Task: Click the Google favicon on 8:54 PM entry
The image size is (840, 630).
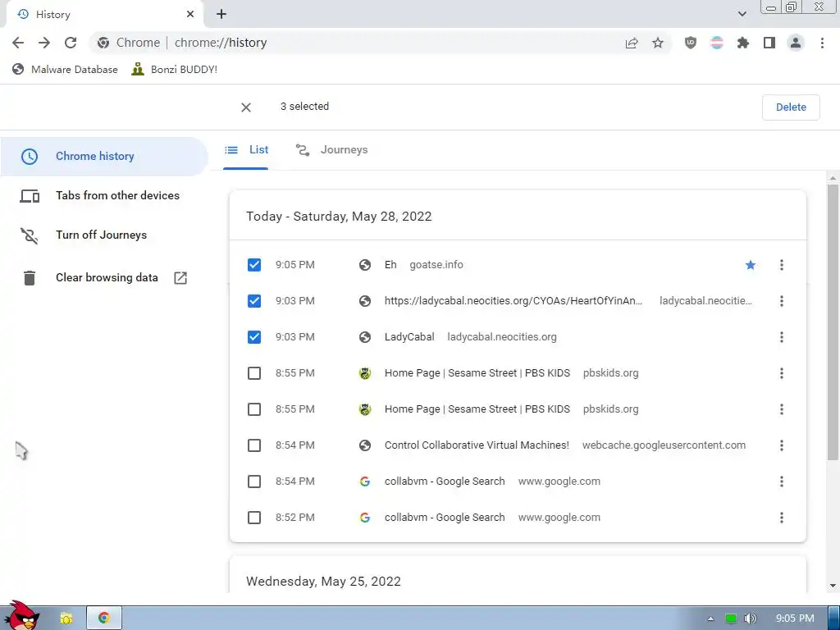Action: [365, 482]
